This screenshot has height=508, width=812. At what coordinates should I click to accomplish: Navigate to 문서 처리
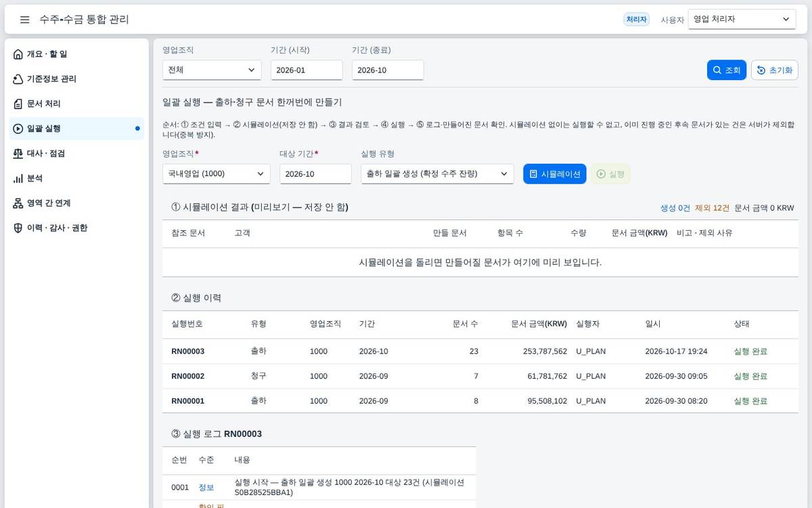76,104
